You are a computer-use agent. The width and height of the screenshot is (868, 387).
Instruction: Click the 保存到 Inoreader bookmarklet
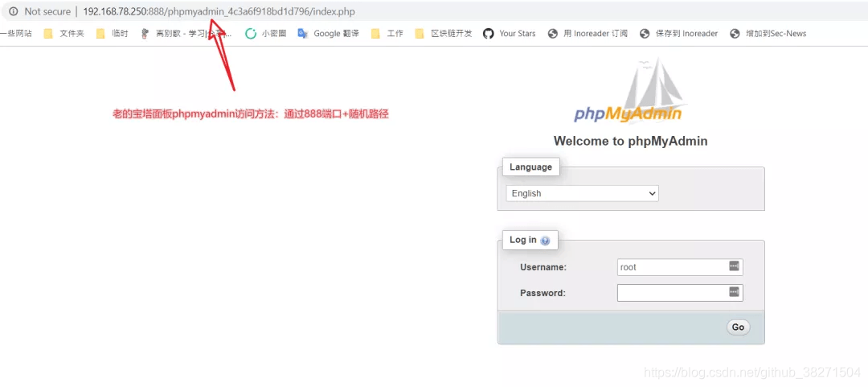click(678, 33)
